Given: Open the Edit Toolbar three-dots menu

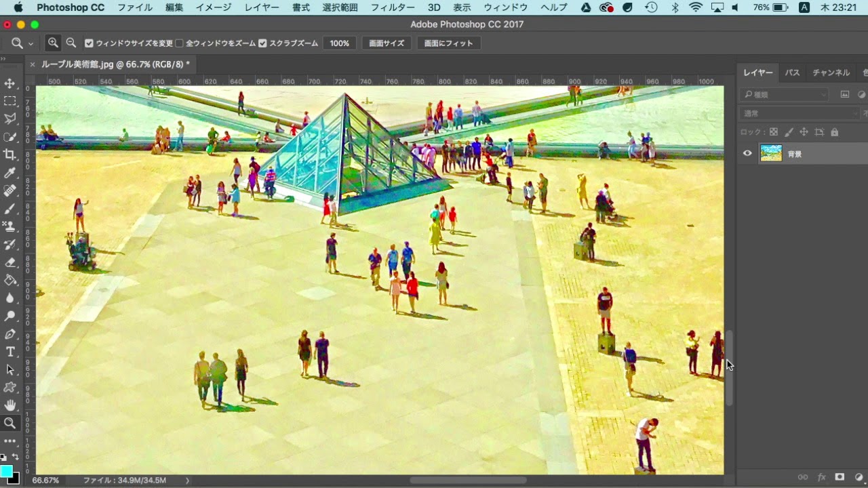Looking at the screenshot, I should (x=10, y=441).
